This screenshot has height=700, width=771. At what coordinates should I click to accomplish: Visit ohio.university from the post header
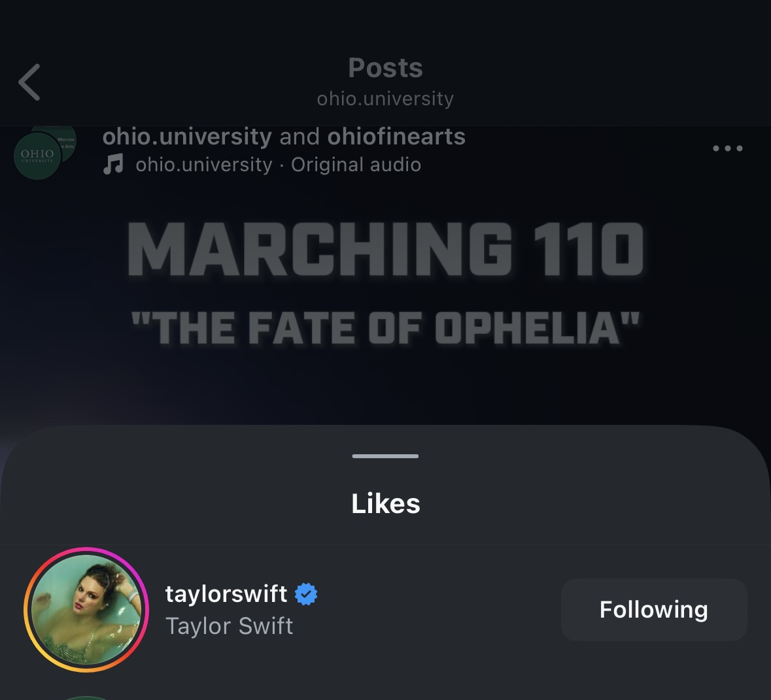186,136
